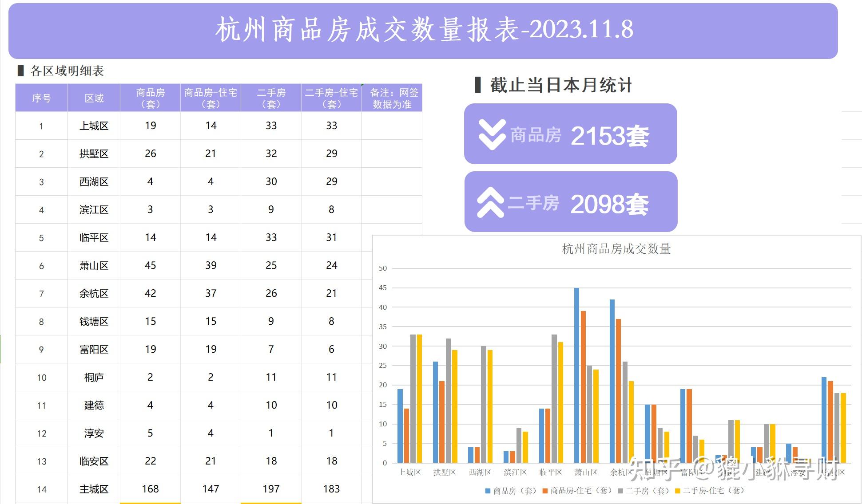Select the 商品房-住宅（套） column header
The height and width of the screenshot is (504, 862).
211,98
